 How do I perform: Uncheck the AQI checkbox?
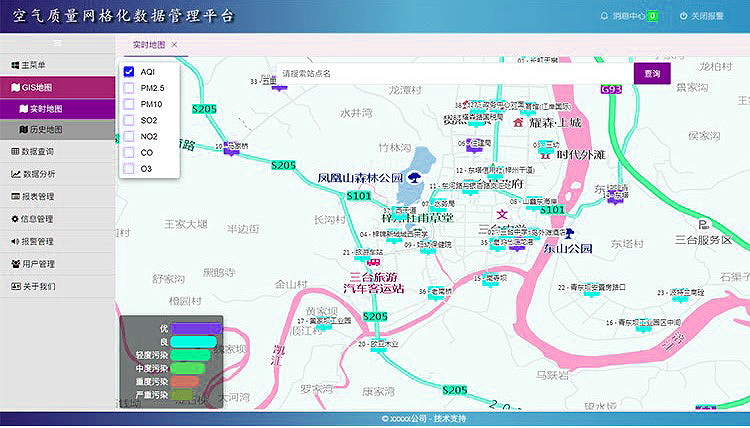click(x=129, y=72)
